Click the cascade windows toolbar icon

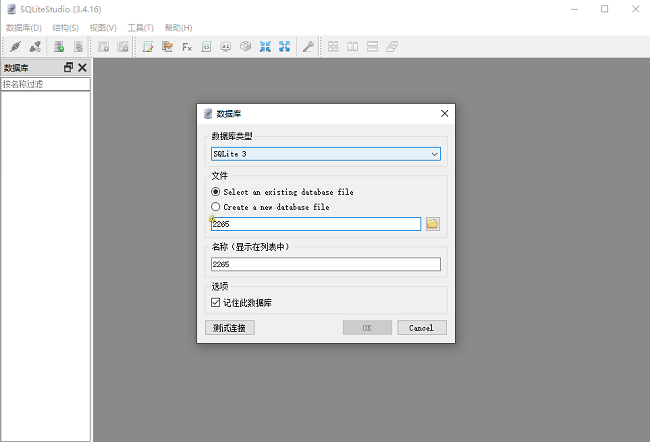coord(392,46)
